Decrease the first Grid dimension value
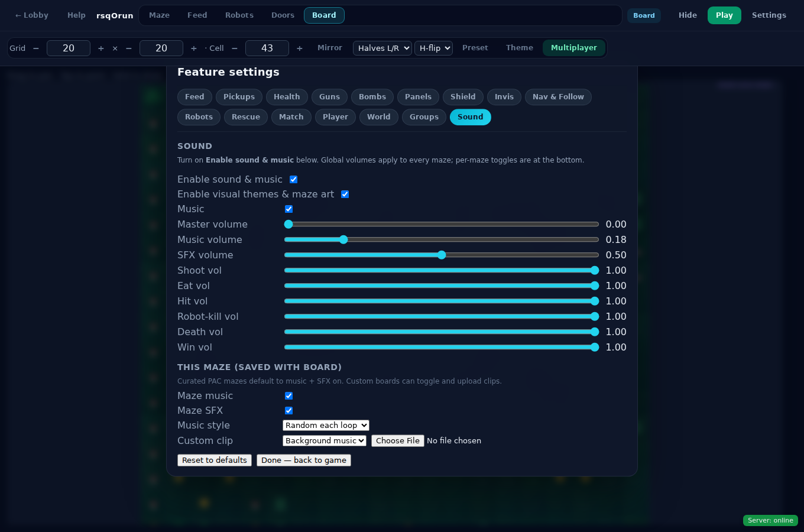This screenshot has height=532, width=804. (x=36, y=48)
